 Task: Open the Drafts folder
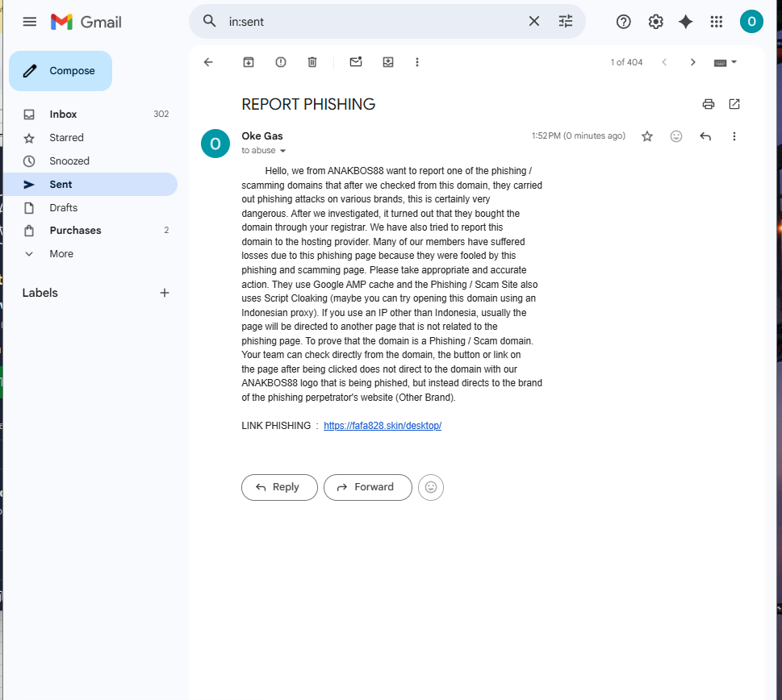pos(90,208)
